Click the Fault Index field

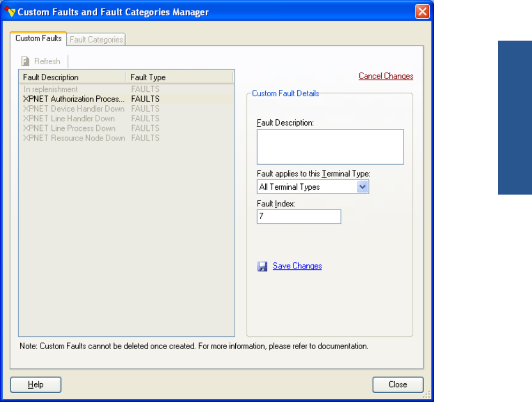[x=298, y=217]
